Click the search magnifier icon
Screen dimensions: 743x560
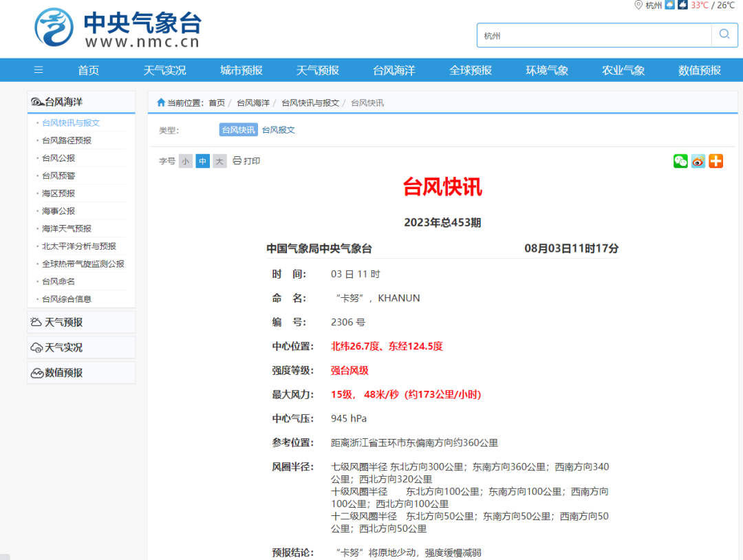(724, 34)
